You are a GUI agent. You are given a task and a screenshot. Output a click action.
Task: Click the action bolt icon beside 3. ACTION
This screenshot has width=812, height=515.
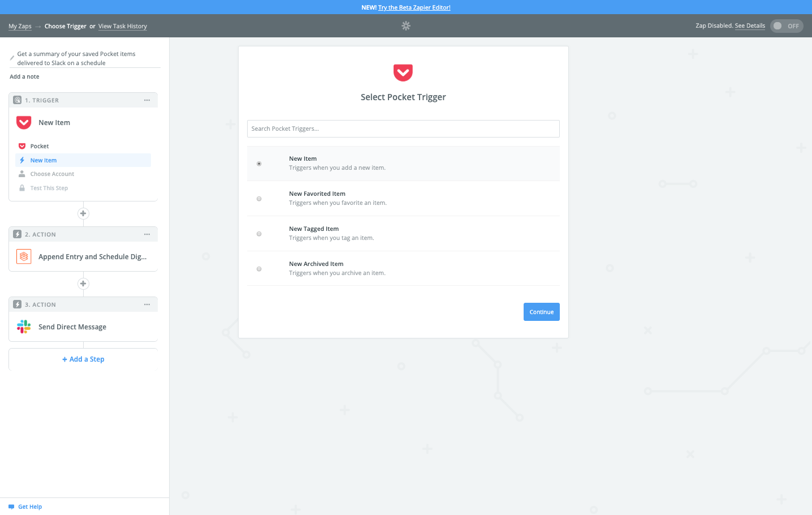[x=18, y=304]
